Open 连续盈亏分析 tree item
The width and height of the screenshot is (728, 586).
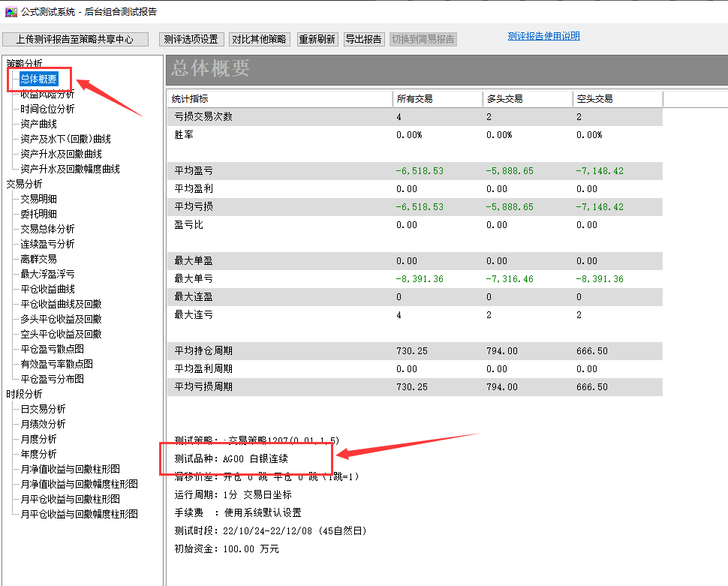pyautogui.click(x=47, y=244)
